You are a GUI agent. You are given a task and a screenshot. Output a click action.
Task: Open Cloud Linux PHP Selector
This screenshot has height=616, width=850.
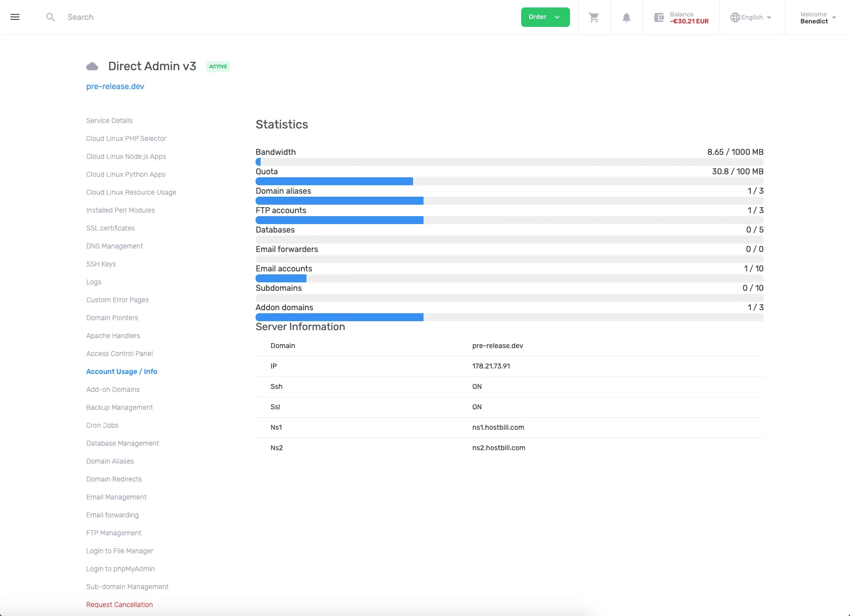(126, 138)
